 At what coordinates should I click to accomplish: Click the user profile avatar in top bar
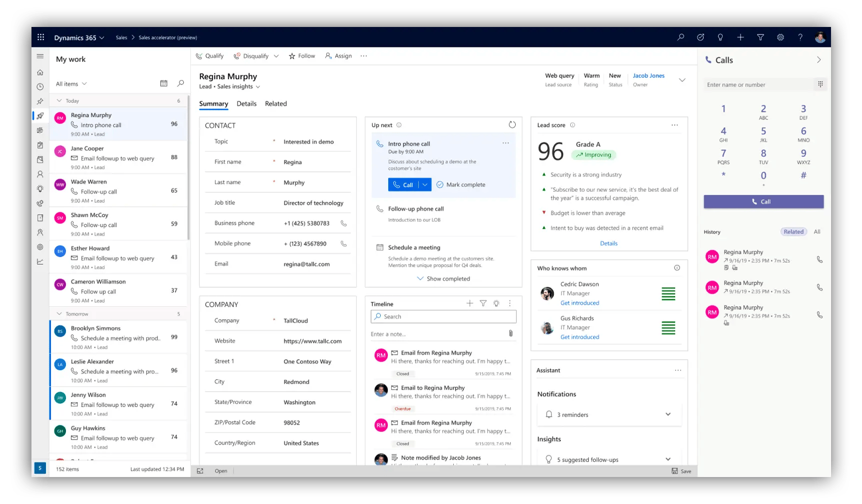click(820, 37)
